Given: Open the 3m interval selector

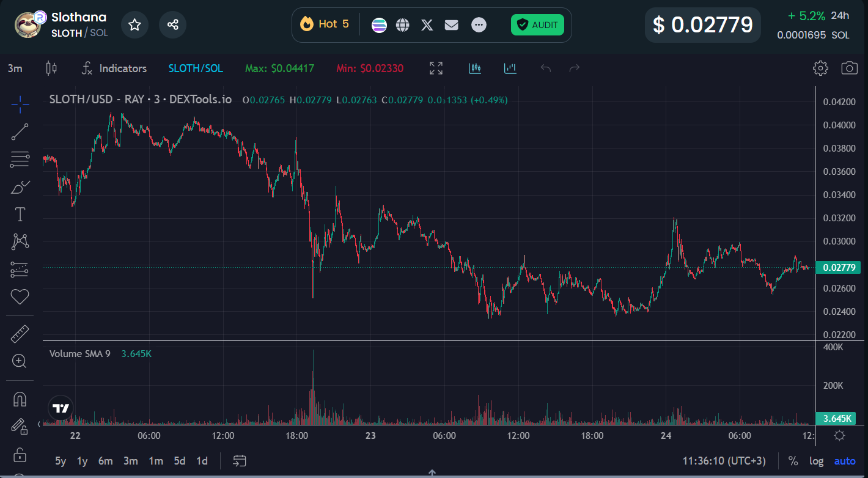Looking at the screenshot, I should point(15,68).
